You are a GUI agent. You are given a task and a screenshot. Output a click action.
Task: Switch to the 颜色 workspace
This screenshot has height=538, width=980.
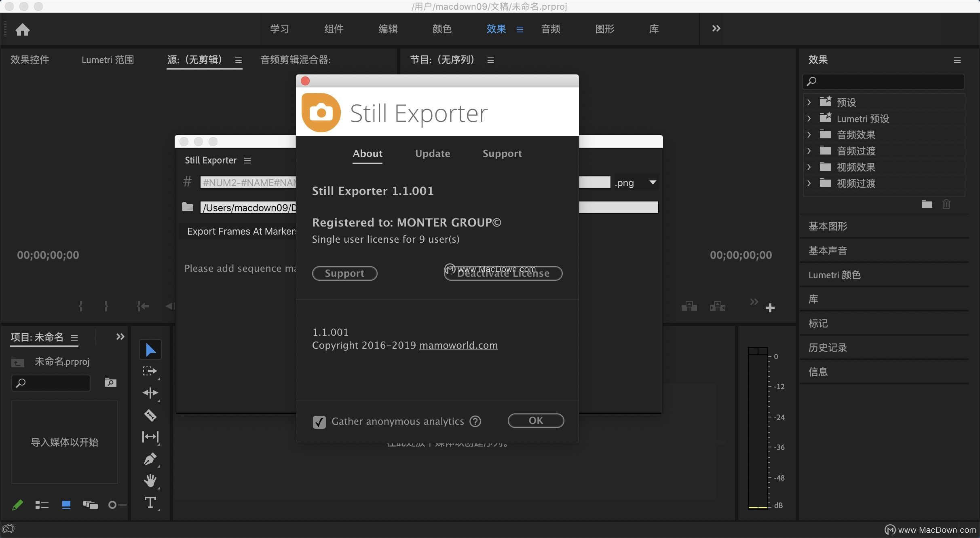pos(442,29)
